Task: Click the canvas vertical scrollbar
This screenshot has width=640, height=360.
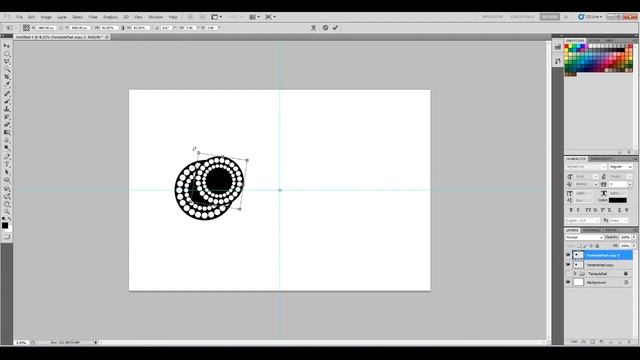Action: tap(548, 190)
